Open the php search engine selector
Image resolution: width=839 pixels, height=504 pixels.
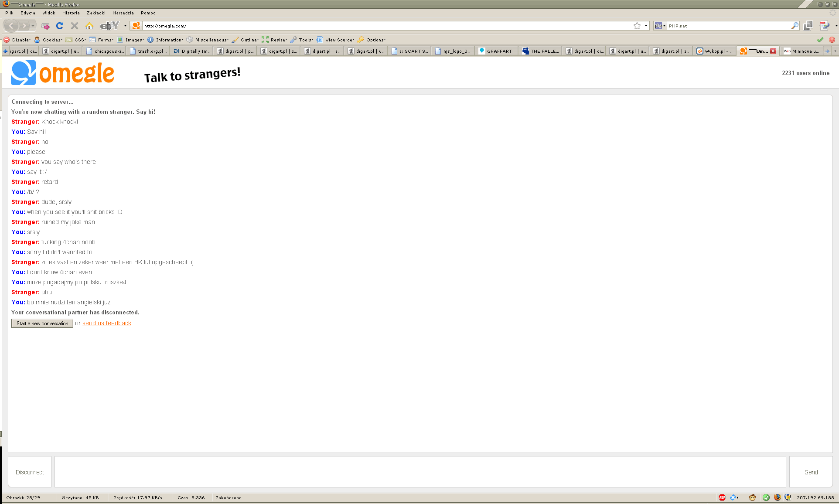660,26
